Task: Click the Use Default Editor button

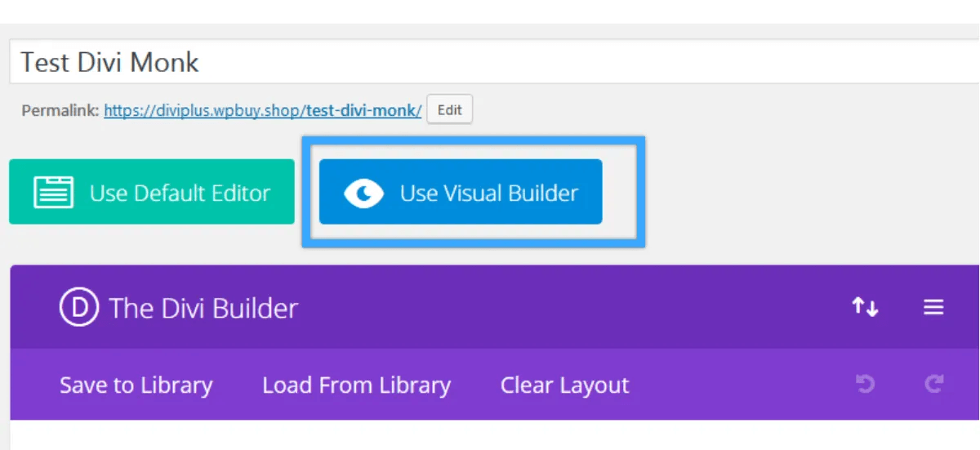Action: point(152,192)
